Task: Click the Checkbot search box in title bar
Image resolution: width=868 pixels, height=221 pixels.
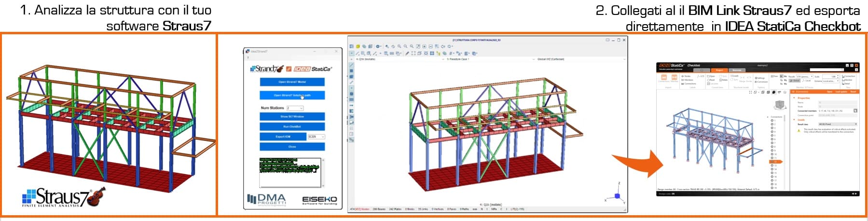Action: coord(827,69)
